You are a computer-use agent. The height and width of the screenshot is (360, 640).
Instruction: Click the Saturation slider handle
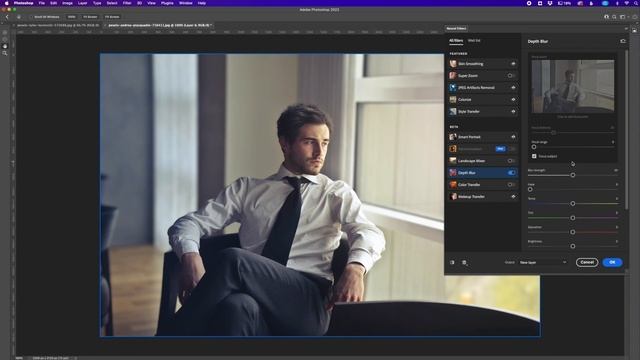(x=573, y=232)
